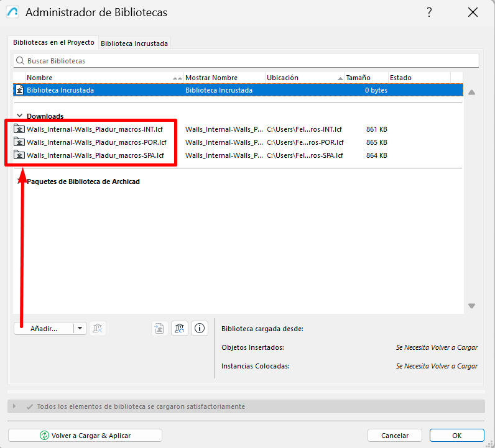Expand the Paquetes de Biblioteca de Archicad group

20,181
